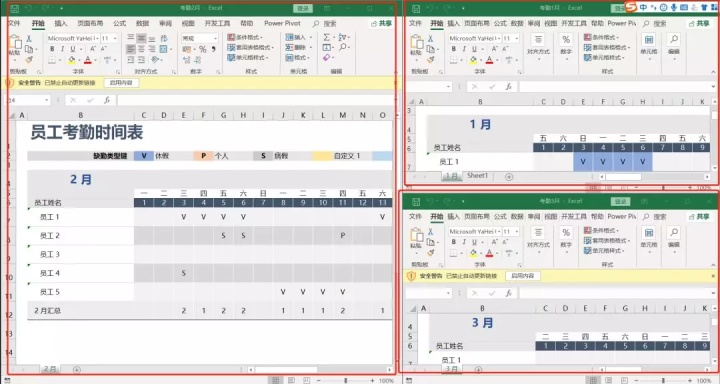Click 启用内容 button in 考勤3月 window
This screenshot has width=720, height=384.
click(523, 276)
